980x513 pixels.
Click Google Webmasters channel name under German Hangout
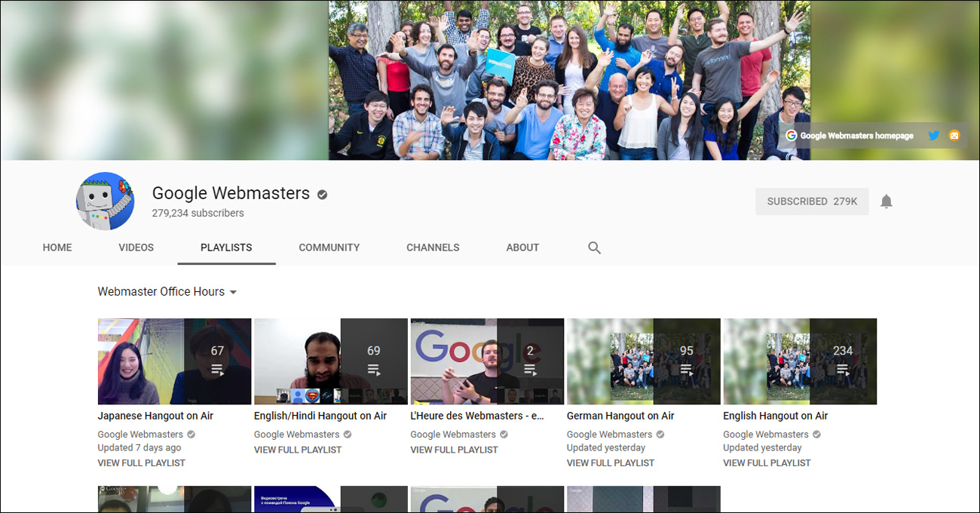609,435
